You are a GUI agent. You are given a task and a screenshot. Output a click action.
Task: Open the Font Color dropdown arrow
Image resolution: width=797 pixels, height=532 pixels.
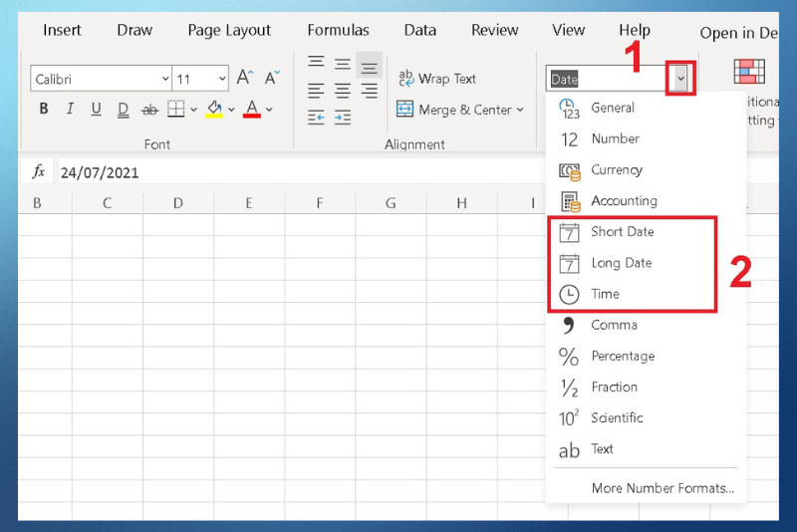click(269, 110)
